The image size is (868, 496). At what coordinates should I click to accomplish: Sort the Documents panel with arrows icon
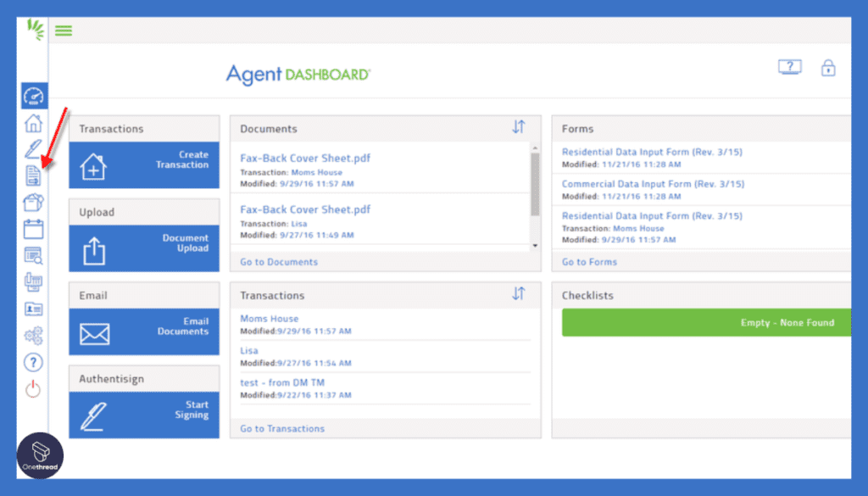pyautogui.click(x=518, y=127)
